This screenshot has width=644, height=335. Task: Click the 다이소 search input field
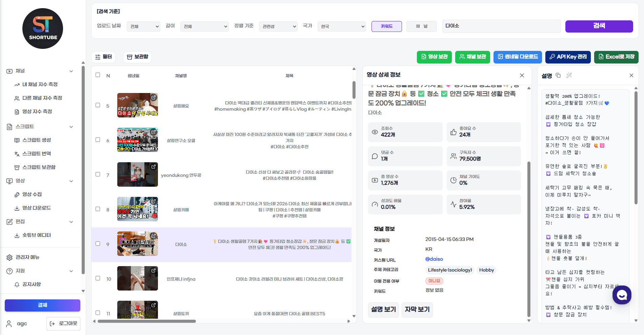pyautogui.click(x=501, y=26)
